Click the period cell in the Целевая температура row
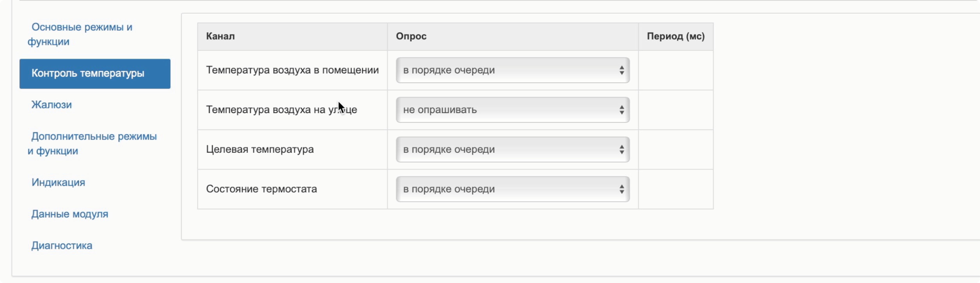The image size is (980, 283). pyautogui.click(x=675, y=149)
